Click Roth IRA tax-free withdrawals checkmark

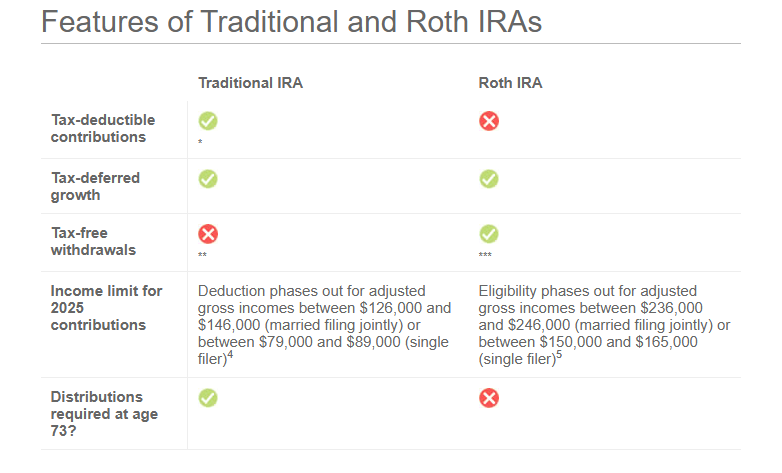point(489,234)
